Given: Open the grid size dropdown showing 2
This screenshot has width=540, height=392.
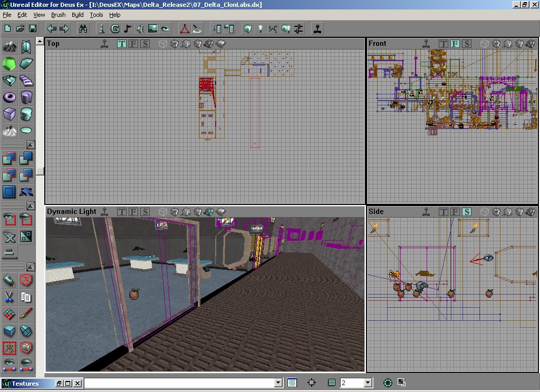Looking at the screenshot, I should [368, 383].
